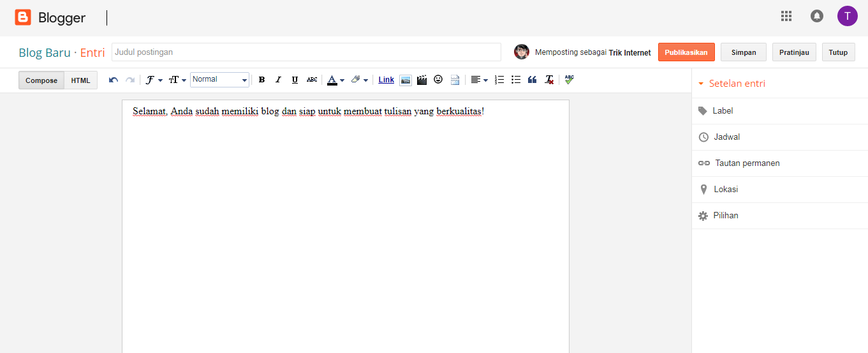
Task: Open the Normal paragraph format dropdown
Action: tap(219, 80)
